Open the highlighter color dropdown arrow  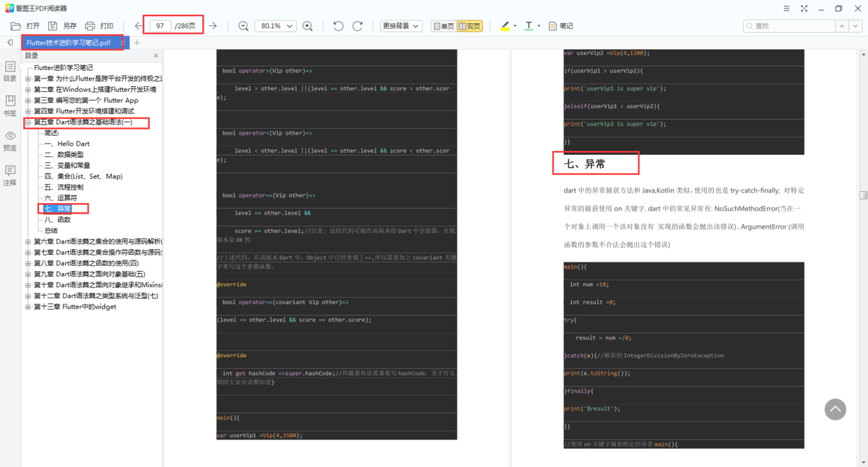(x=515, y=26)
